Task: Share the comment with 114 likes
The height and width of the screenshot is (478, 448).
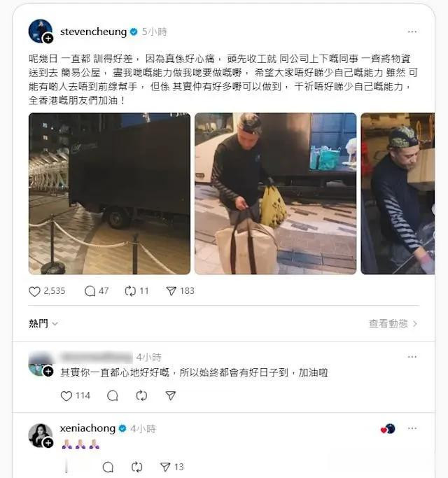Action: tap(171, 396)
